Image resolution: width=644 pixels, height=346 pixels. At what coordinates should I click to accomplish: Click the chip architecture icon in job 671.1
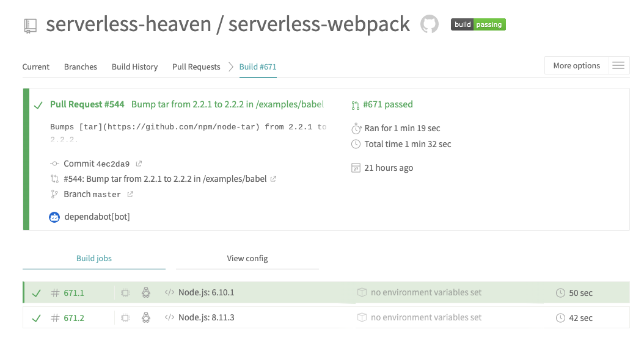(x=125, y=293)
